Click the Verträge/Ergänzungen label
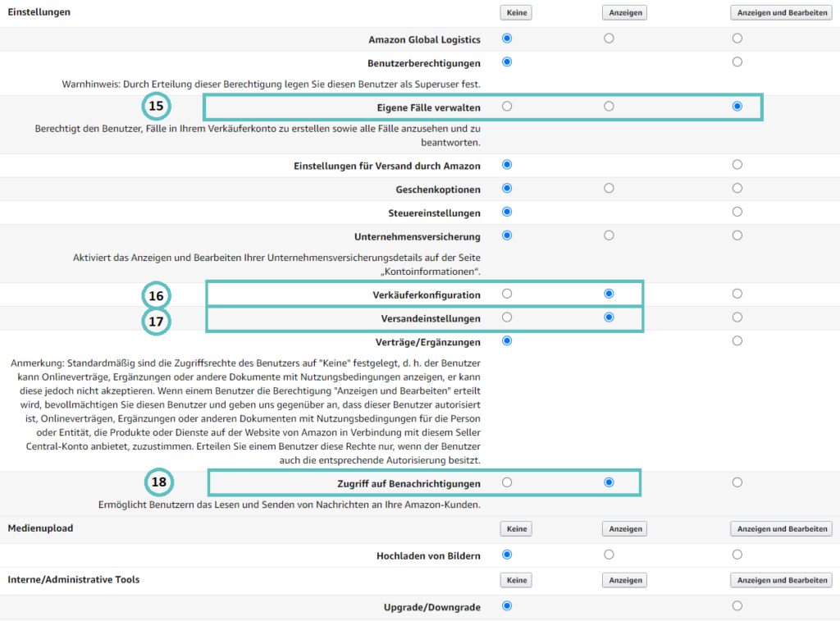Screen dimensions: 840x621 click(428, 342)
